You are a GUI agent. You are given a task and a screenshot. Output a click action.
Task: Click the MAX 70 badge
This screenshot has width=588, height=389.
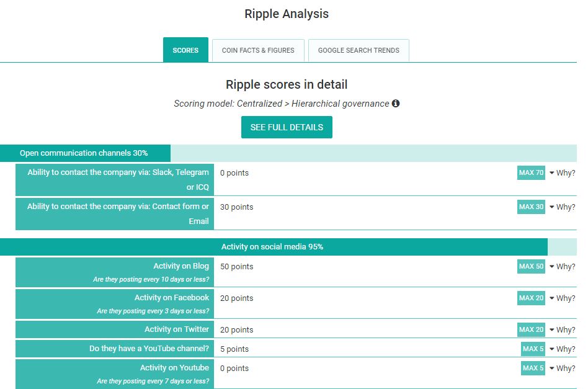point(531,172)
